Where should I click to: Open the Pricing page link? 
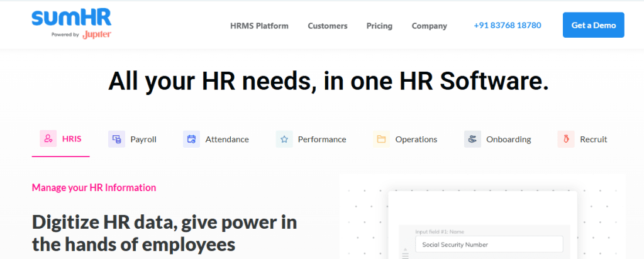379,26
